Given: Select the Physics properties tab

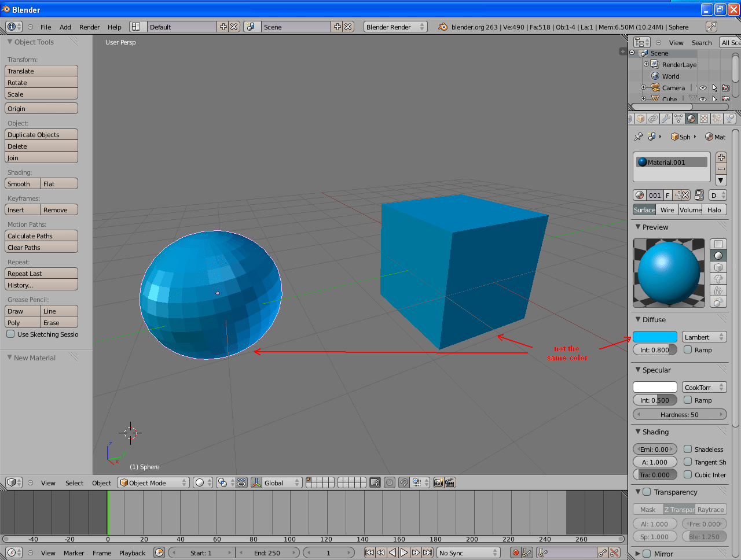Looking at the screenshot, I should point(728,119).
